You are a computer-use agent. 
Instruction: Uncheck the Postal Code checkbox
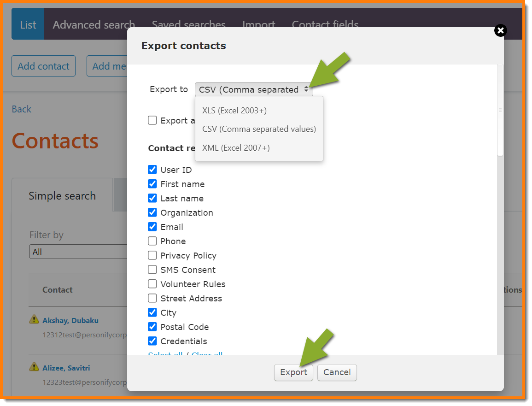coord(152,326)
